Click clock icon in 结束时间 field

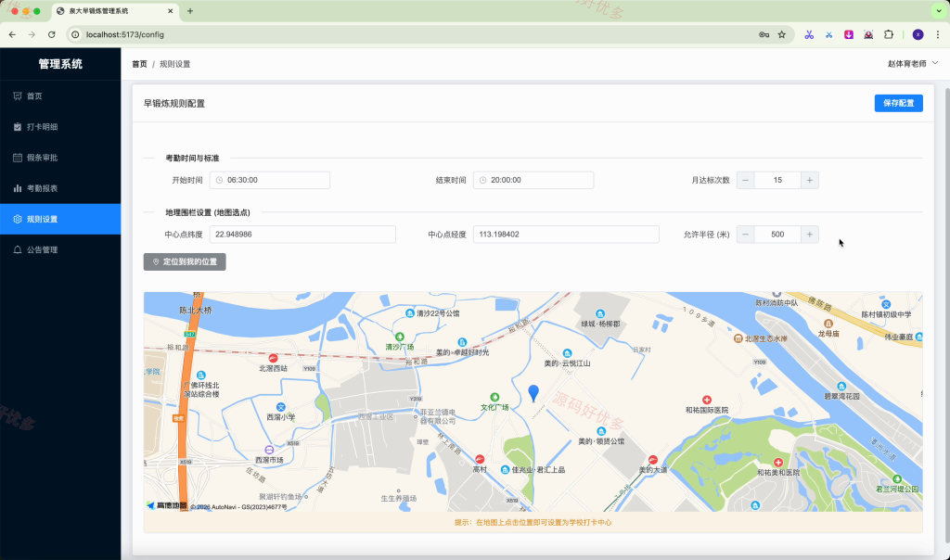tap(482, 181)
